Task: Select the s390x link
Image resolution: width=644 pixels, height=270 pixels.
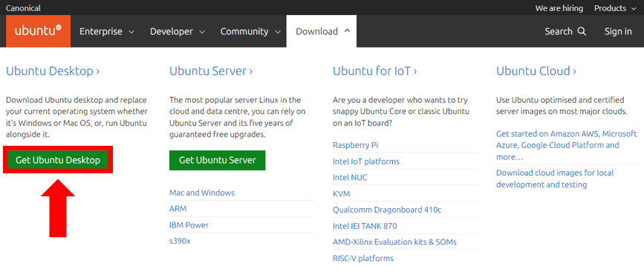Action: 180,241
